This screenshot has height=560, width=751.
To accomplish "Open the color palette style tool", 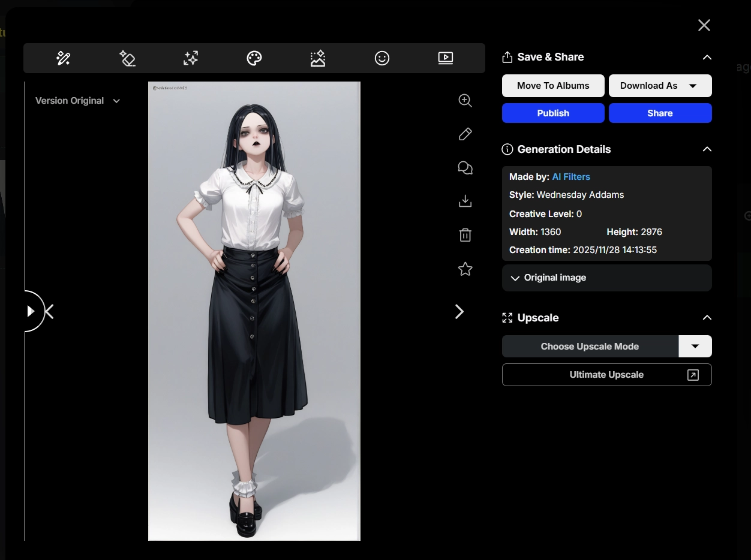I will pos(254,58).
